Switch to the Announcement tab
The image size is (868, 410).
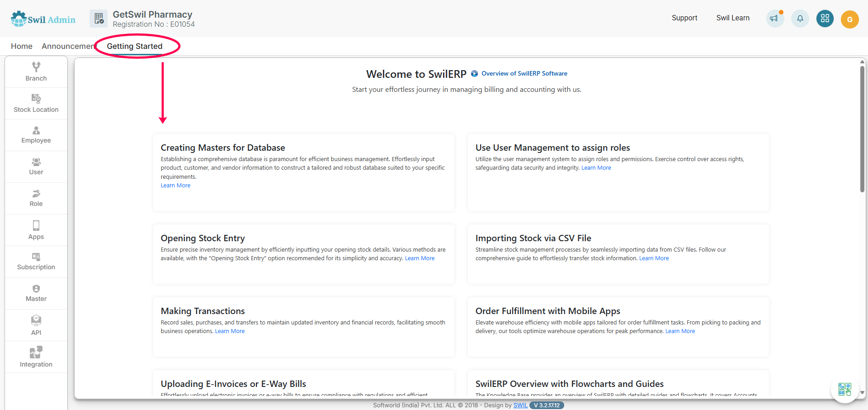pos(69,46)
